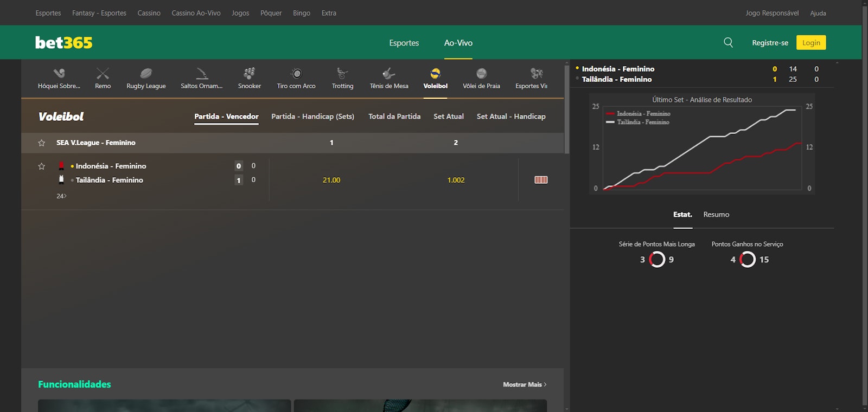Bet on Tailândia odds 1.002
The width and height of the screenshot is (868, 412).
click(456, 180)
